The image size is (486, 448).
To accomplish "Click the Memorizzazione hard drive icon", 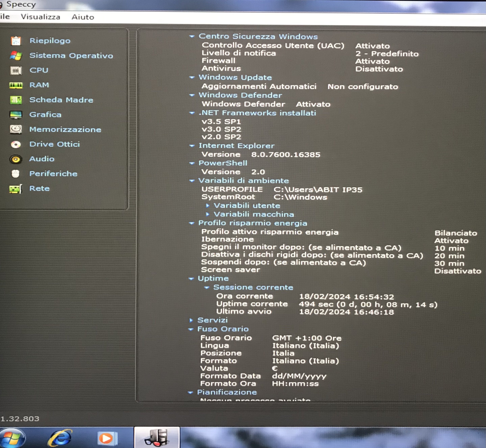I will (x=16, y=129).
